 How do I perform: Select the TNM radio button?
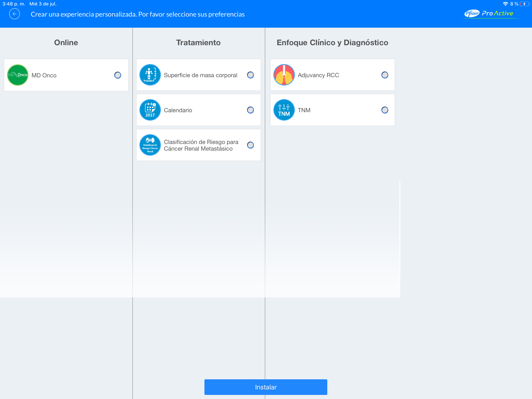point(385,110)
